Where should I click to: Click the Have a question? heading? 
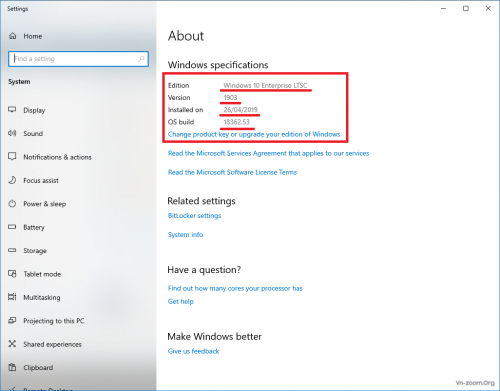click(204, 270)
